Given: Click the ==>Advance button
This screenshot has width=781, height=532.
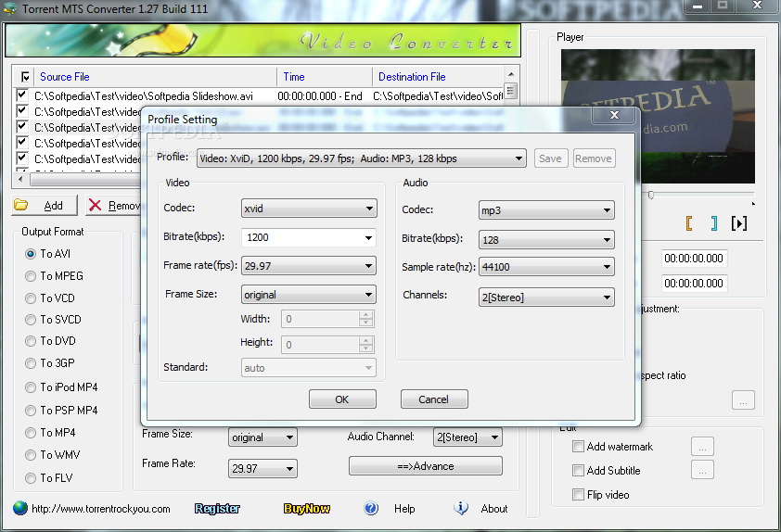Looking at the screenshot, I should click(x=426, y=466).
